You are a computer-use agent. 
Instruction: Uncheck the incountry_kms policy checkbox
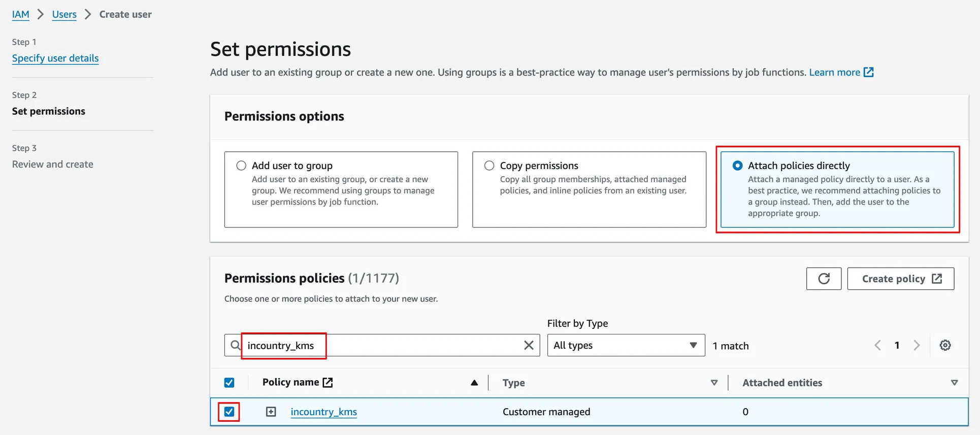click(x=230, y=412)
